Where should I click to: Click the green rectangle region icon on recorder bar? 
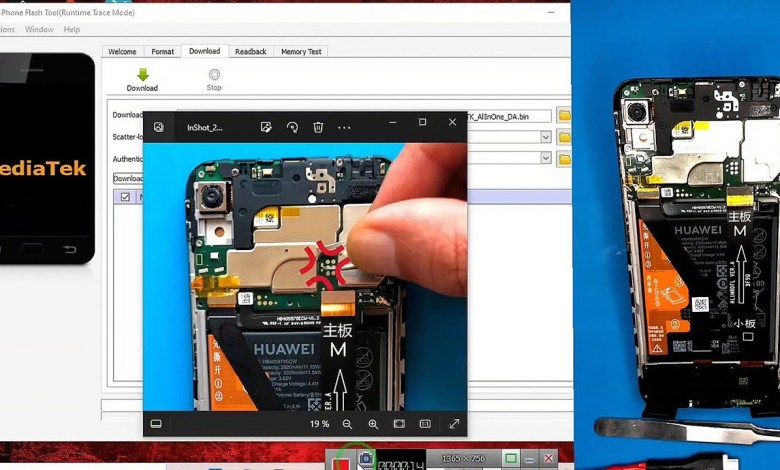click(510, 458)
